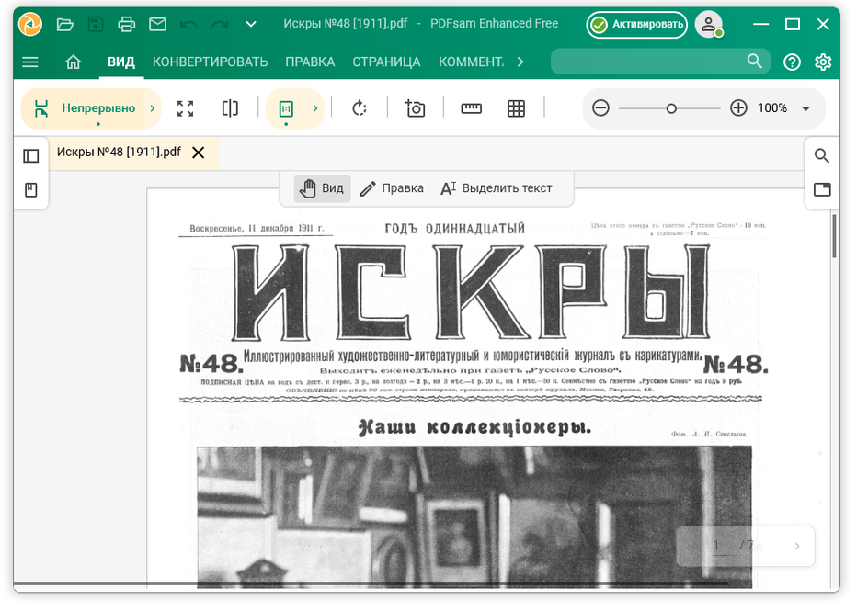Choose Выделить текст selection mode
The height and width of the screenshot is (611, 868).
496,188
